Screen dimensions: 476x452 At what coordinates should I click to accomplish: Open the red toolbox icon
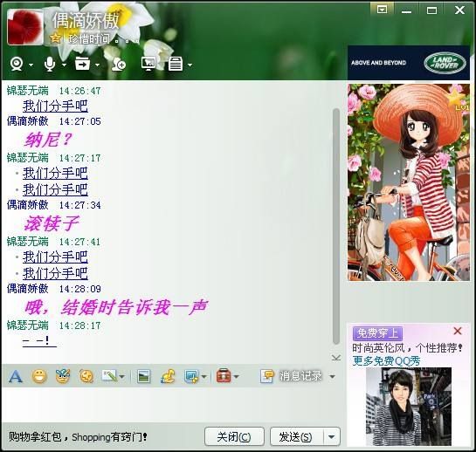(x=224, y=376)
